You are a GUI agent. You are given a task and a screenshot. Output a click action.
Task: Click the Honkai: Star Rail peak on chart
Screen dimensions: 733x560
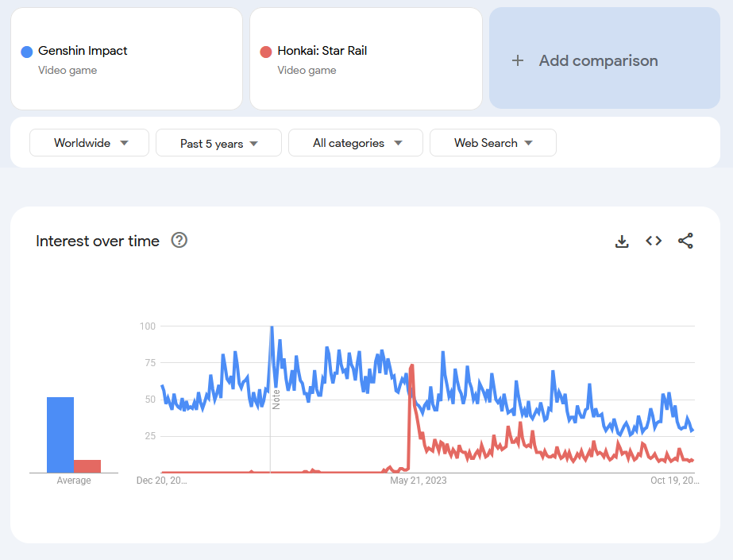(412, 365)
